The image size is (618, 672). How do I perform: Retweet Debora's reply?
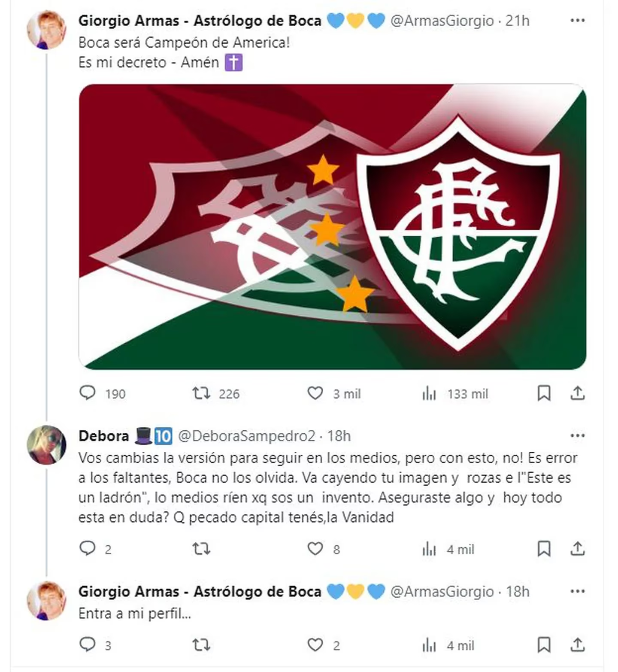point(201,548)
